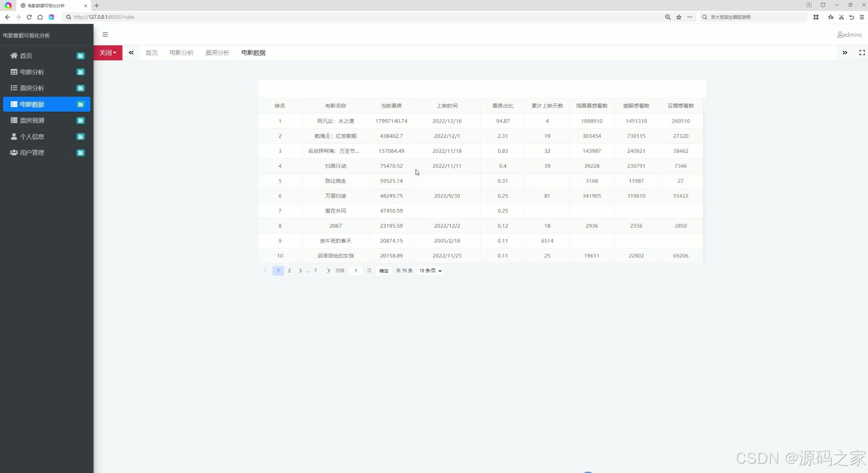Open 首页 from the sidebar
Screen dimensions: 868x473
26,56
